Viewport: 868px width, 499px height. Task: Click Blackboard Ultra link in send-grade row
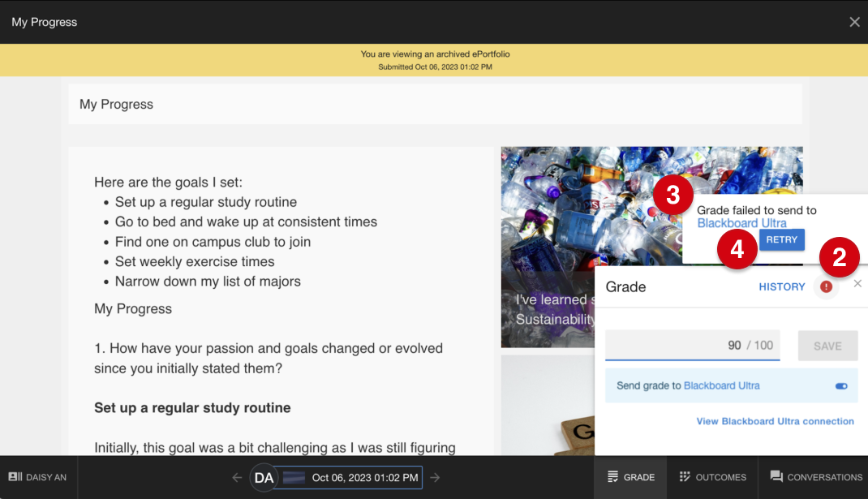pos(722,386)
